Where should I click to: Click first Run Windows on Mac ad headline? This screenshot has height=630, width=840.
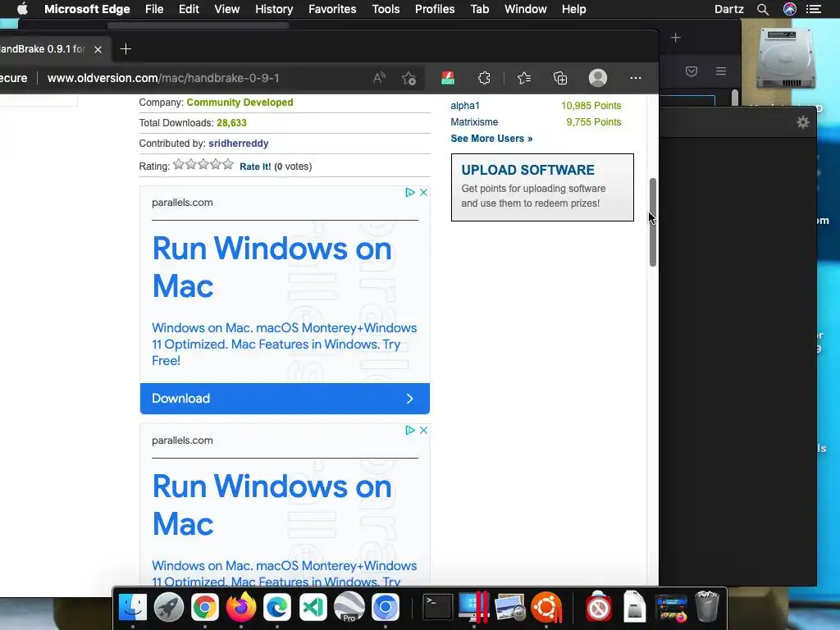[272, 267]
